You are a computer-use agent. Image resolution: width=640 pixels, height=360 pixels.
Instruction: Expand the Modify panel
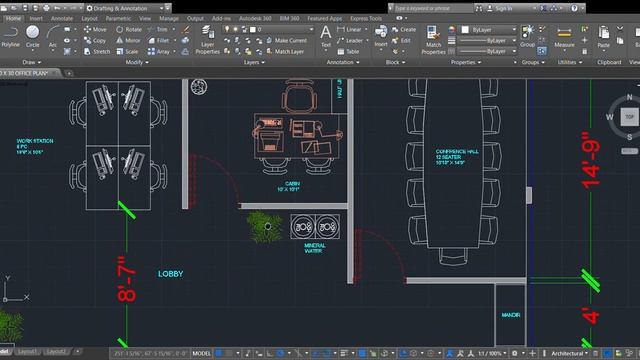coord(137,62)
